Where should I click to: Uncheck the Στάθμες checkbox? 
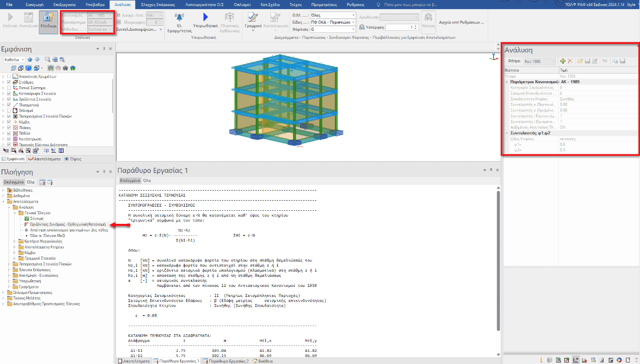(x=9, y=82)
